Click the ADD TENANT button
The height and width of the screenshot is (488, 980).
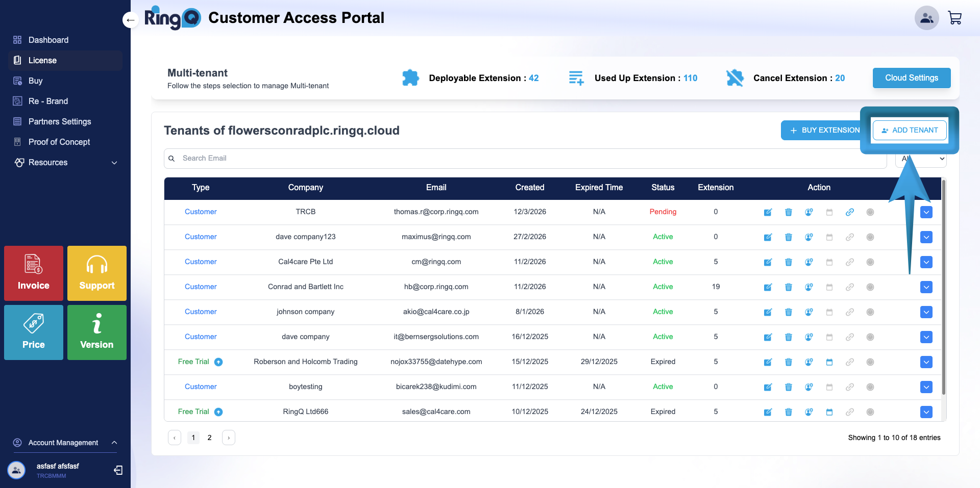(909, 130)
